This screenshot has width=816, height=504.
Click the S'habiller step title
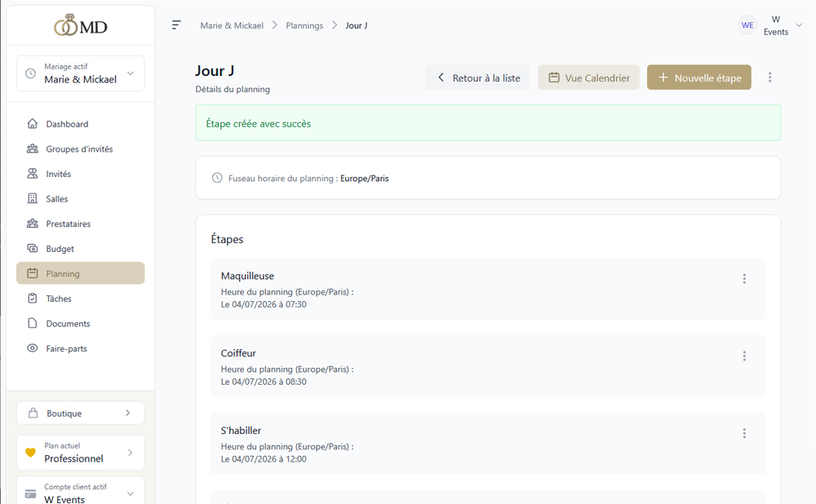(241, 431)
